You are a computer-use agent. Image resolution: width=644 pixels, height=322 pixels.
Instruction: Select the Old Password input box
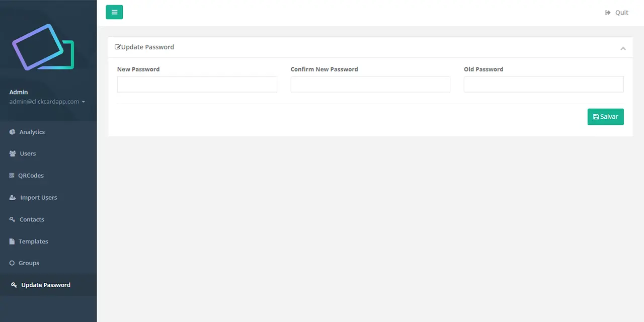click(x=543, y=85)
